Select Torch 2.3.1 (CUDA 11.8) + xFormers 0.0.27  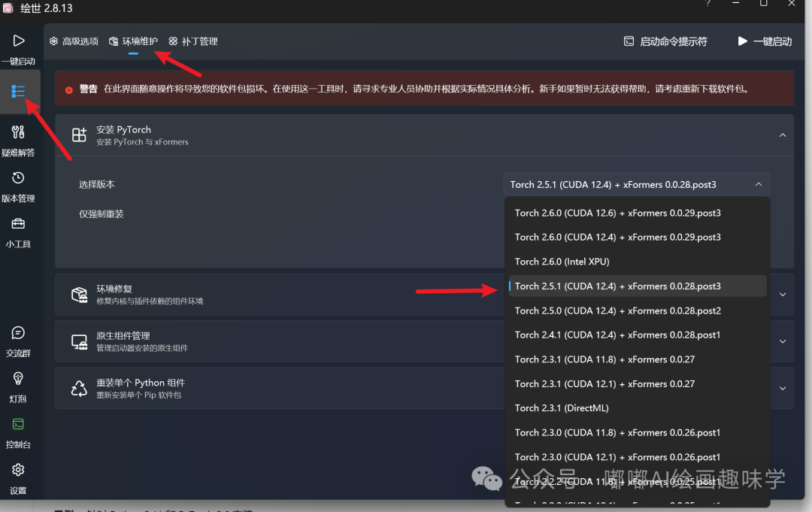point(638,359)
